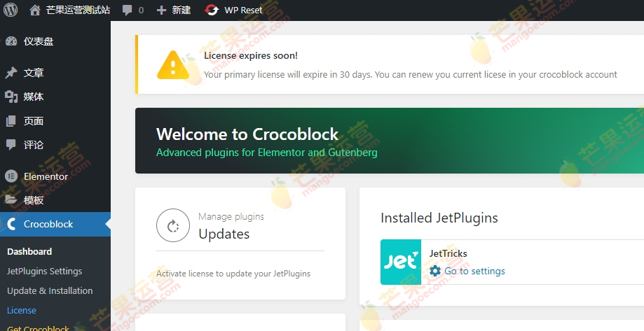Open 评论 comments in sidebar

coord(34,145)
